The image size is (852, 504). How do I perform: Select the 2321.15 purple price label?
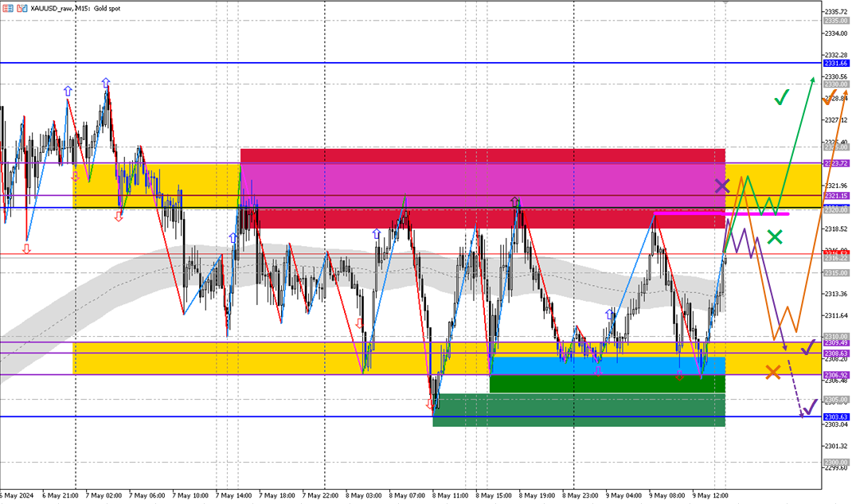click(836, 196)
